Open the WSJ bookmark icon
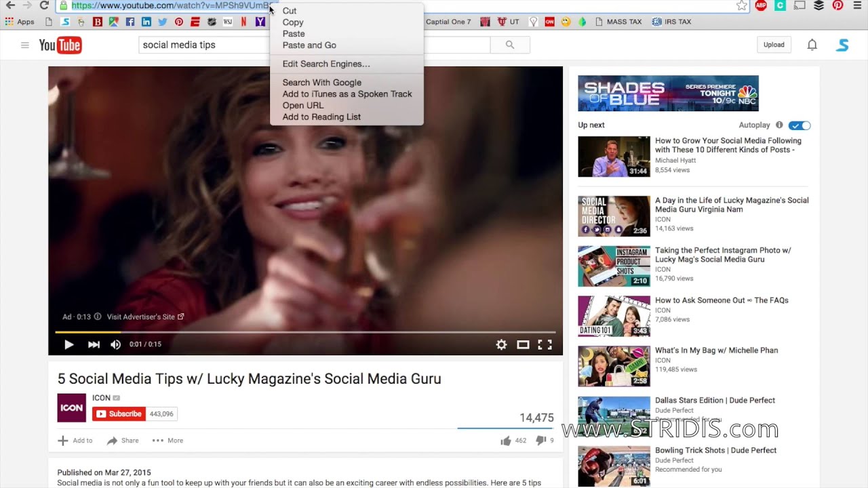This screenshot has height=488, width=868. point(227,22)
